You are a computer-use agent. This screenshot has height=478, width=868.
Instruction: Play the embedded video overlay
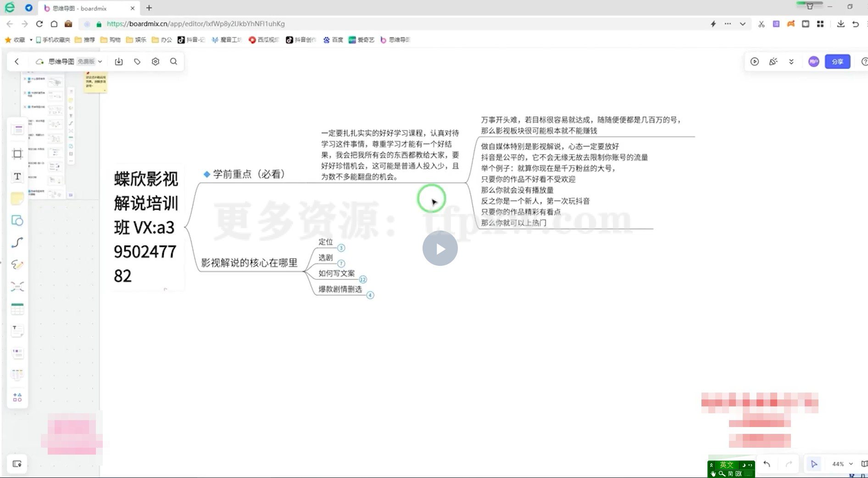pyautogui.click(x=440, y=248)
